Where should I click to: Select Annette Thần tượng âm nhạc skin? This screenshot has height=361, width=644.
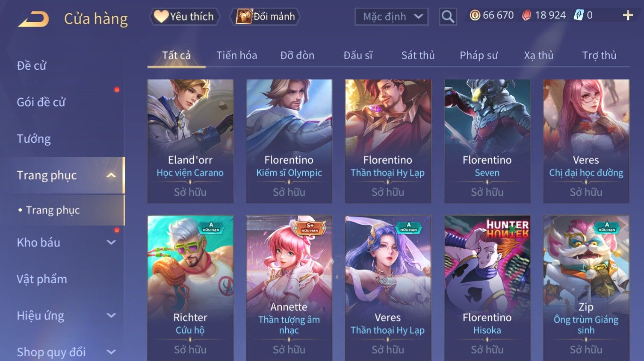(x=289, y=288)
